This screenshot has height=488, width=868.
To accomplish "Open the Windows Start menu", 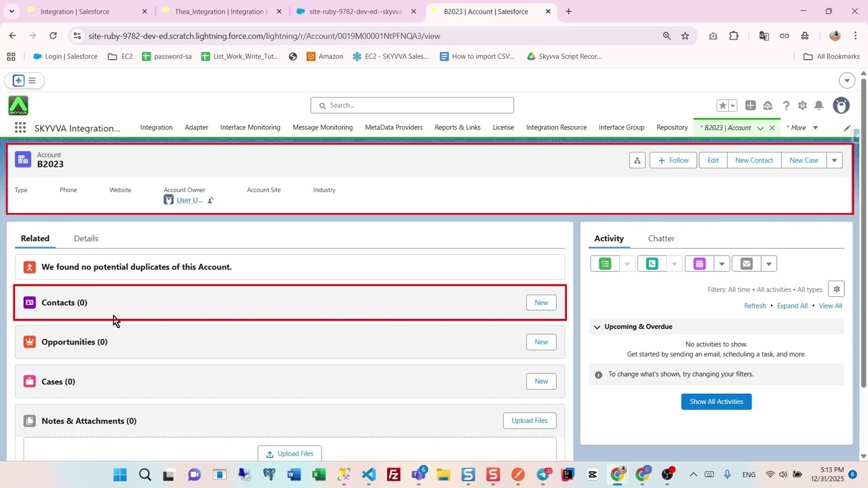I will click(x=120, y=474).
